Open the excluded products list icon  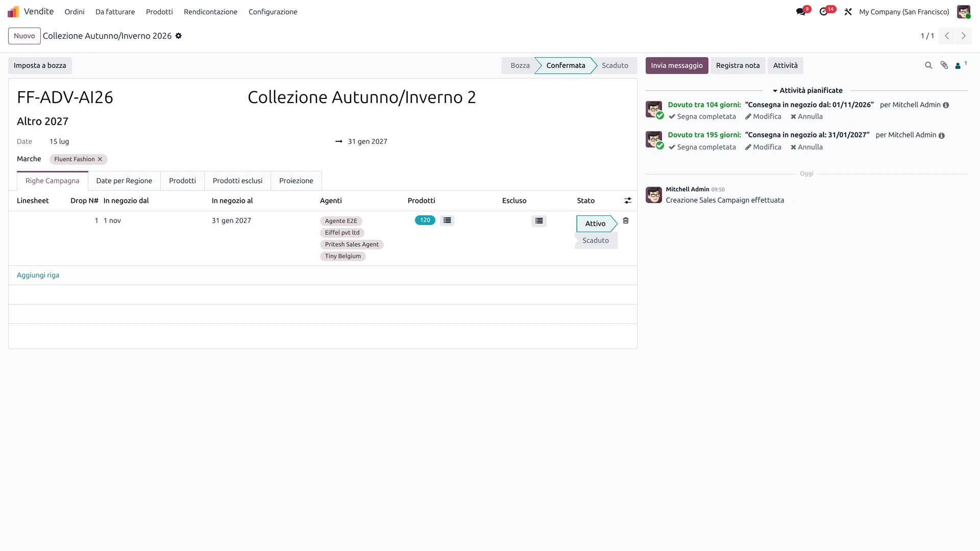click(x=539, y=221)
